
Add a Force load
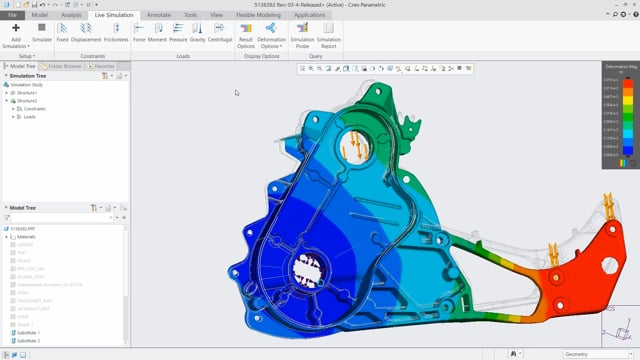tap(139, 32)
